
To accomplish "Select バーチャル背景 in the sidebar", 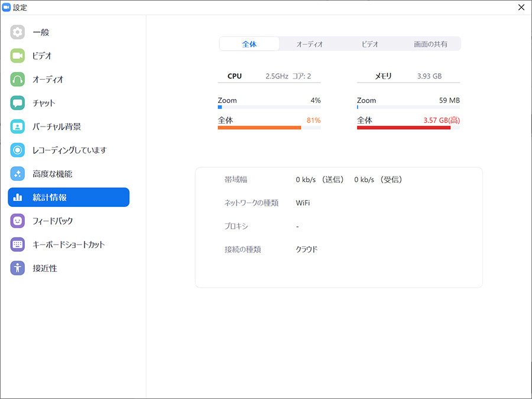I will [x=69, y=126].
